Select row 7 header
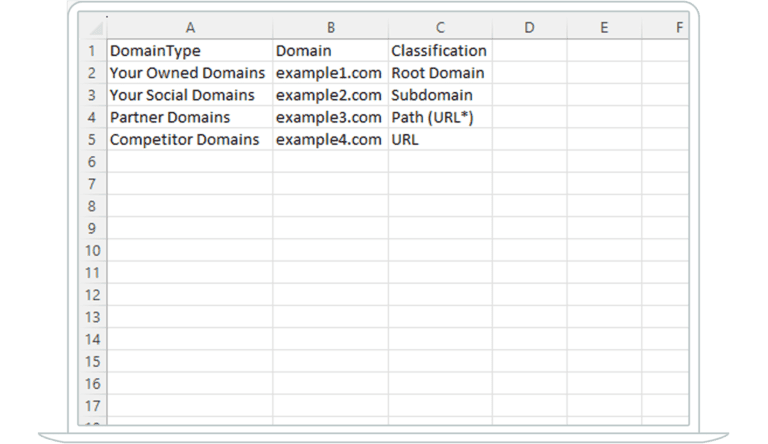Viewport: 768px width, 444px height. [92, 184]
